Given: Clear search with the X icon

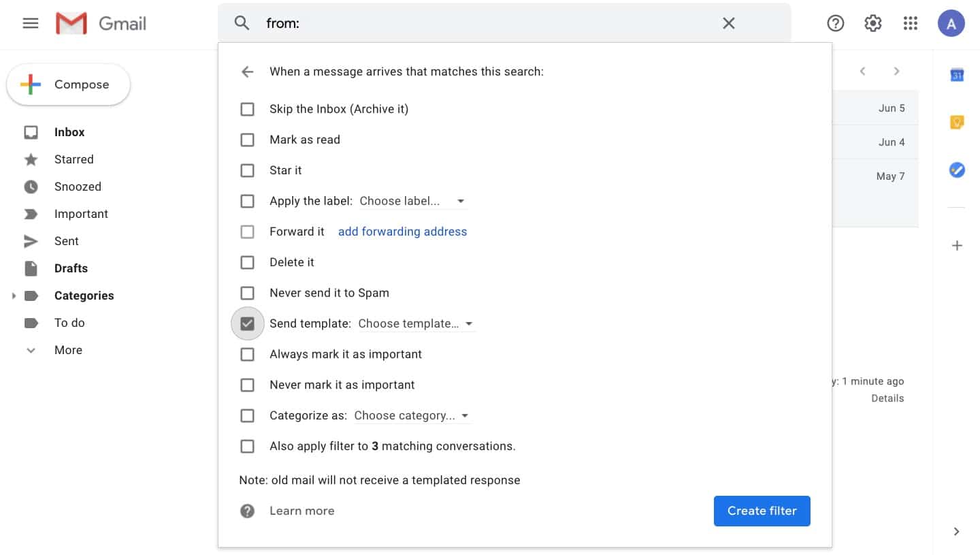Looking at the screenshot, I should click(x=728, y=23).
